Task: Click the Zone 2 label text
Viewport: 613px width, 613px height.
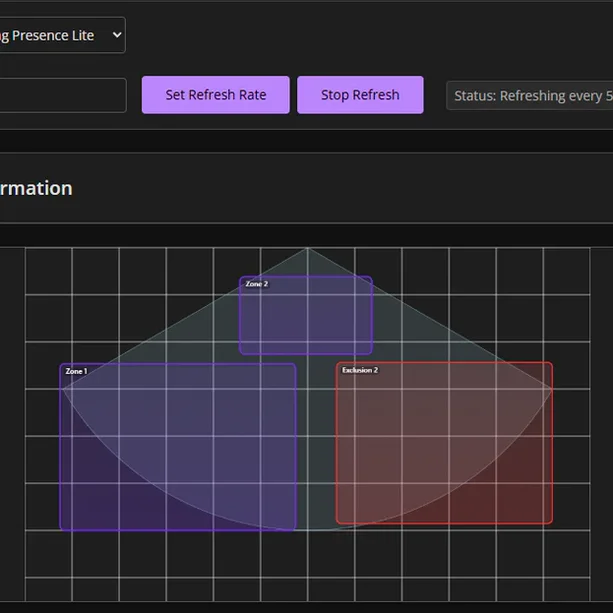Action: [257, 284]
